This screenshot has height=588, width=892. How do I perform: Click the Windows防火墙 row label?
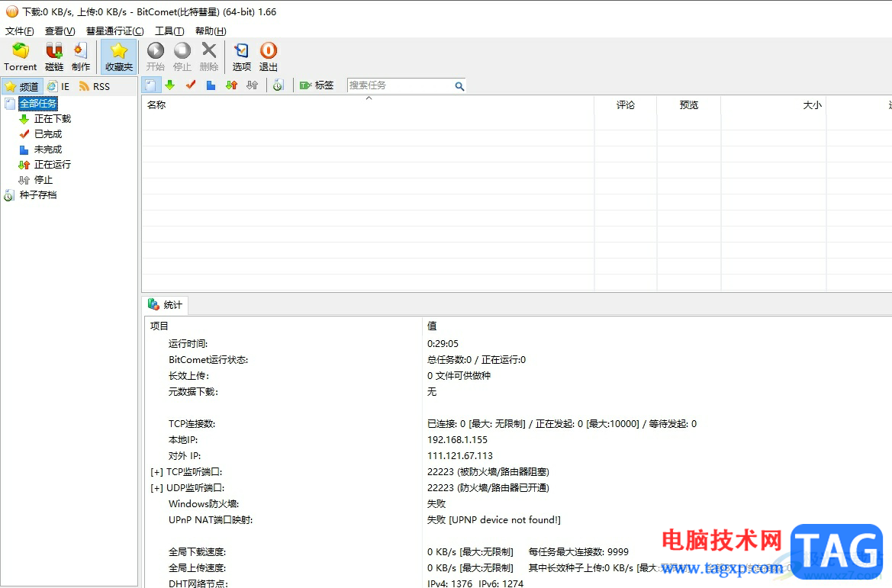(x=204, y=504)
